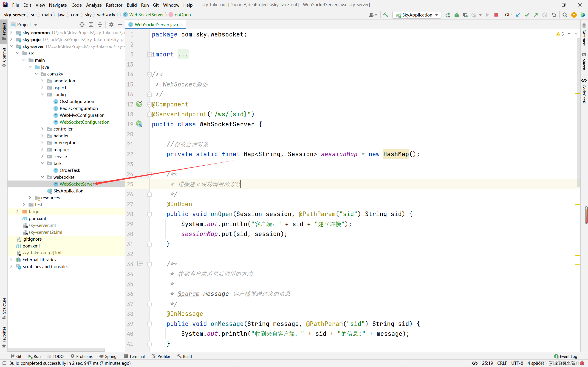Image resolution: width=588 pixels, height=367 pixels.
Task: Click the Git commit checkmark icon
Action: coord(527,15)
